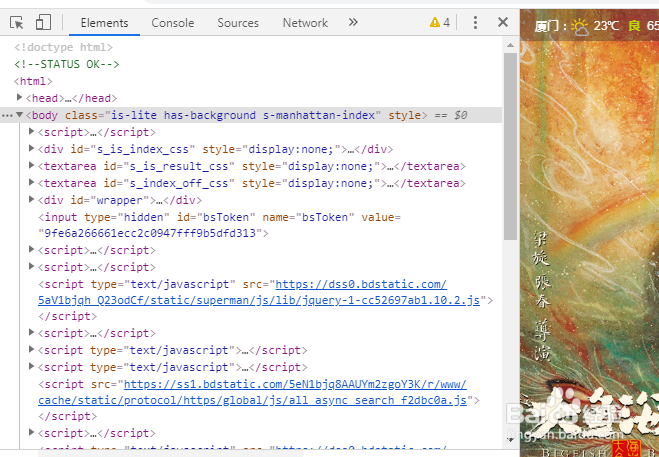This screenshot has height=457, width=659.
Task: Click the air quality 良 indicator
Action: point(634,26)
